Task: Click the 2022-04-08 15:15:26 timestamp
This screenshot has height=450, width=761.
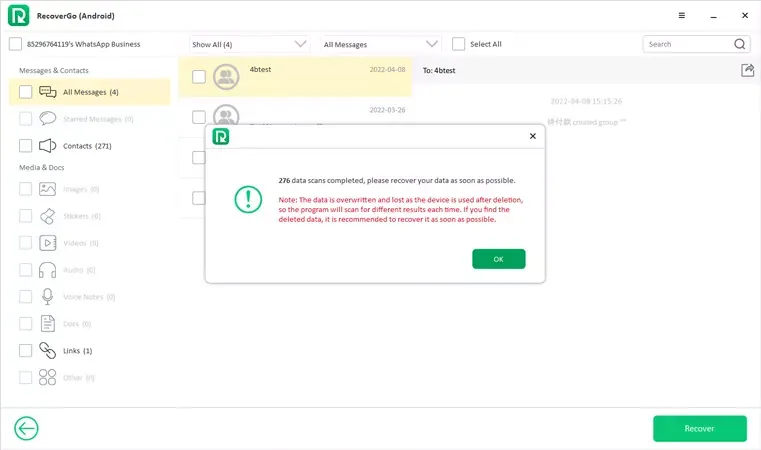Action: [x=586, y=101]
